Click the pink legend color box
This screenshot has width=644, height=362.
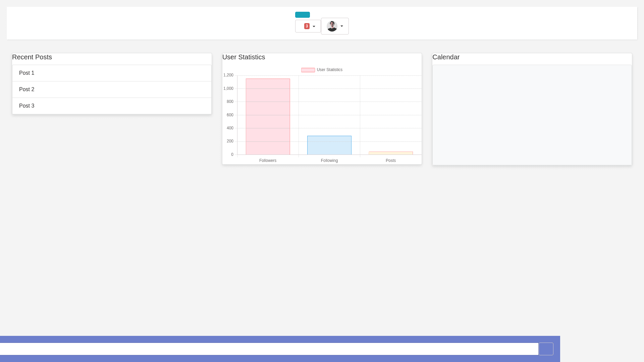click(x=308, y=70)
